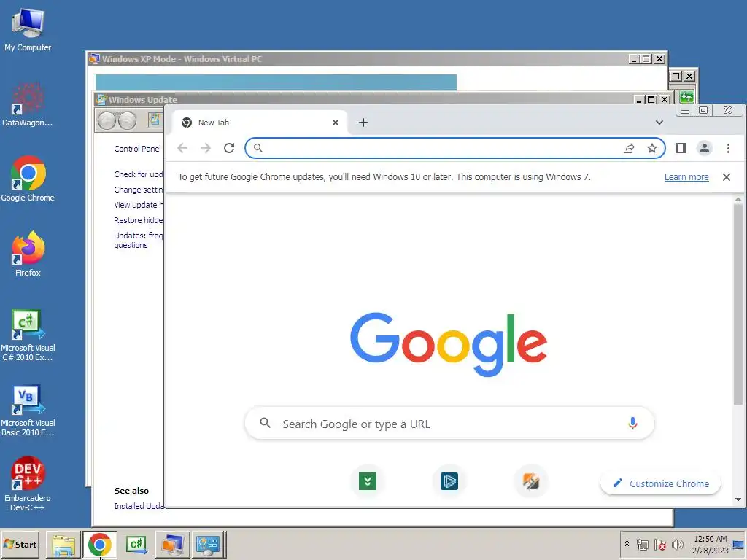Open the Visual C# taskbar button
This screenshot has height=560, width=747.
136,545
